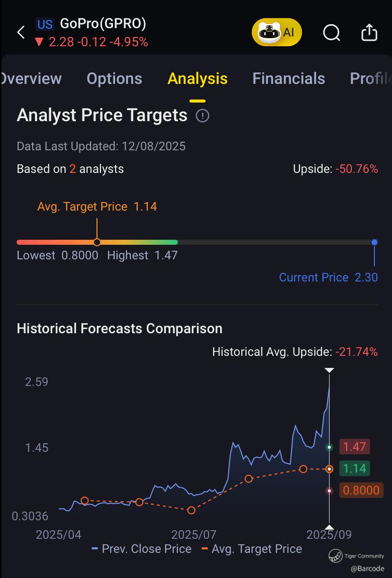392x578 pixels.
Task: Switch to the Options tab
Action: tap(114, 78)
